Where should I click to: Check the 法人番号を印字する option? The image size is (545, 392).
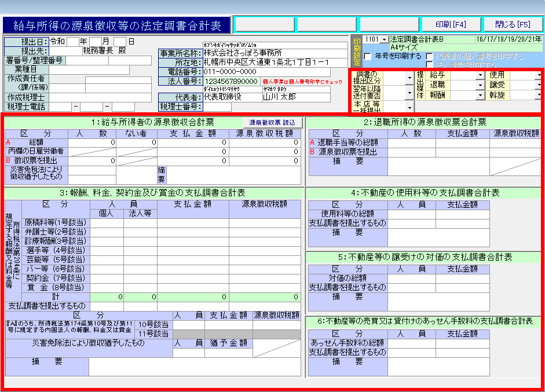pos(429,64)
